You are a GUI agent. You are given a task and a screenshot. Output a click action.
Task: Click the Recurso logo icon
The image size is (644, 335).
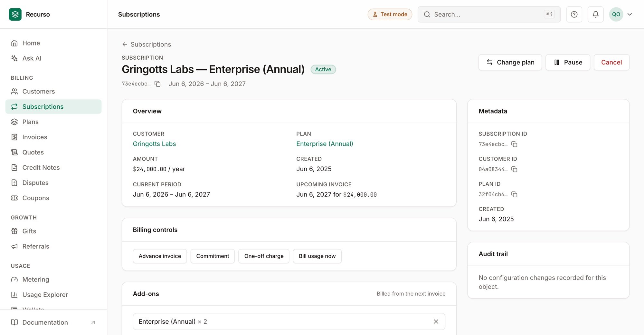tap(15, 14)
